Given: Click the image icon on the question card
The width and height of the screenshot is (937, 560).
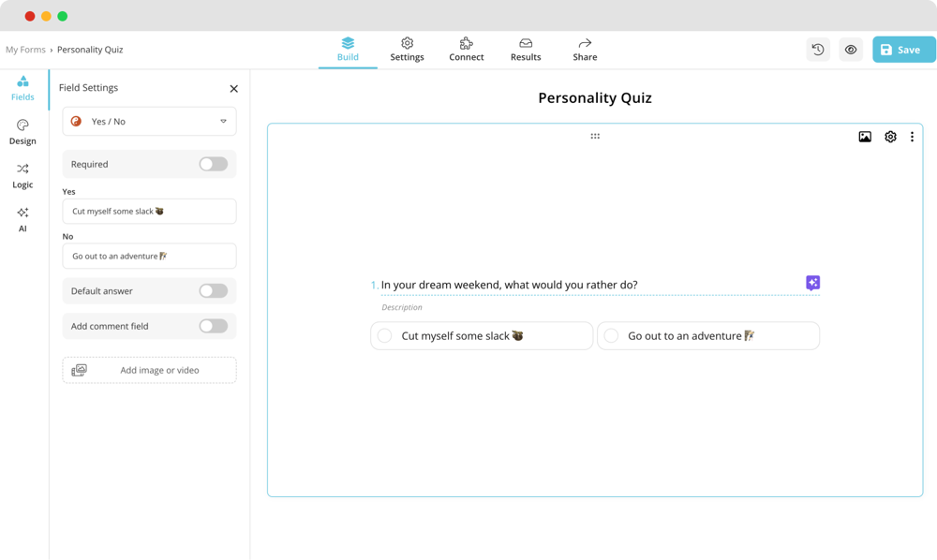Looking at the screenshot, I should pyautogui.click(x=864, y=136).
